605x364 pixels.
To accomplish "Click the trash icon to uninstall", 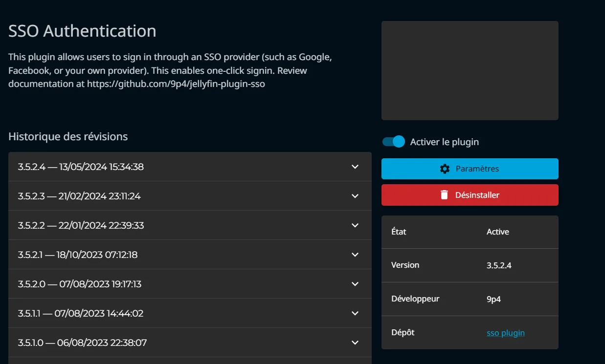I will [x=444, y=194].
